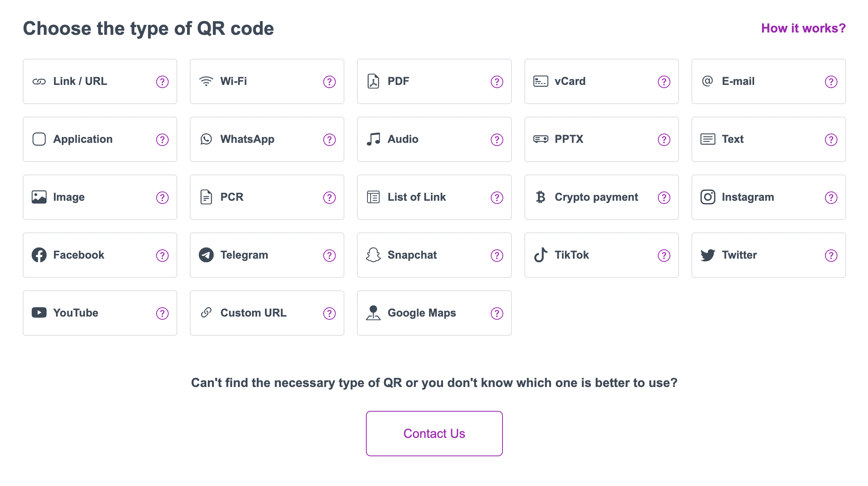Click the Contact Us button
868x486 pixels.
[x=434, y=433]
